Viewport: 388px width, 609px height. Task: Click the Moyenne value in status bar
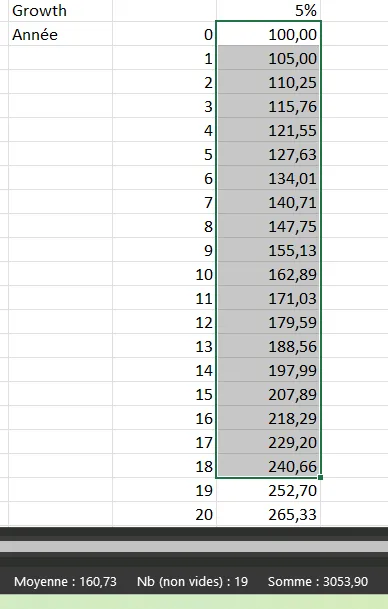click(65, 581)
